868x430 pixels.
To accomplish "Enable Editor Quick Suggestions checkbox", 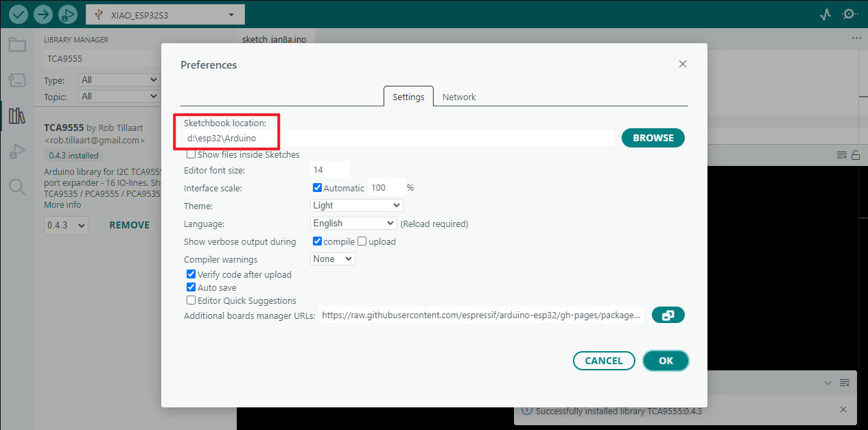I will point(191,301).
